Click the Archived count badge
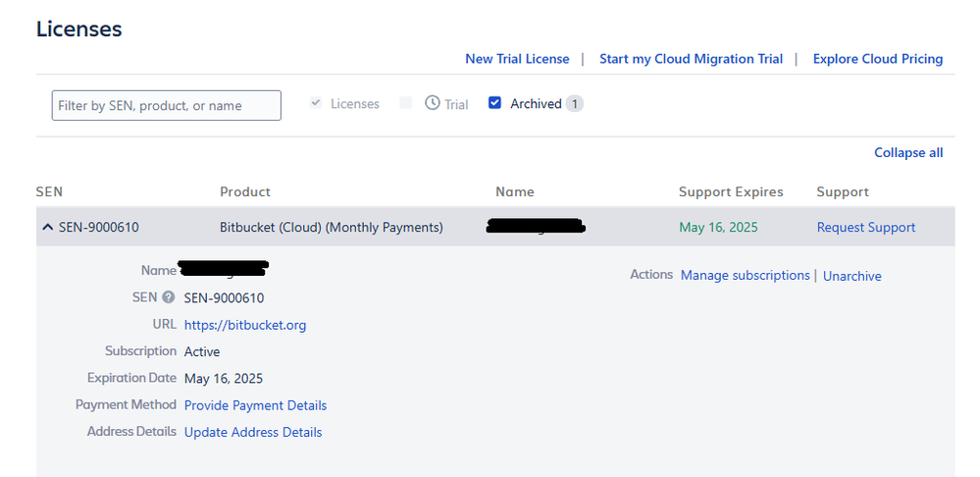980x477 pixels. click(x=575, y=104)
